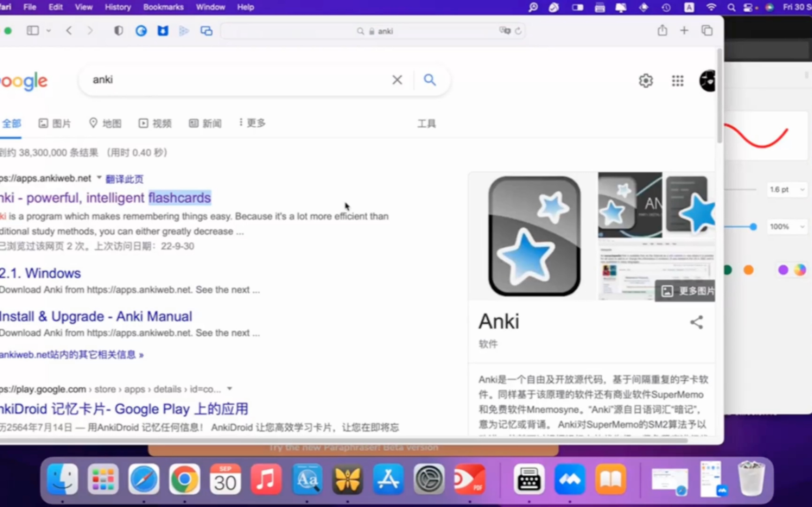
Task: Click the Grammarly extension icon
Action: point(141,31)
